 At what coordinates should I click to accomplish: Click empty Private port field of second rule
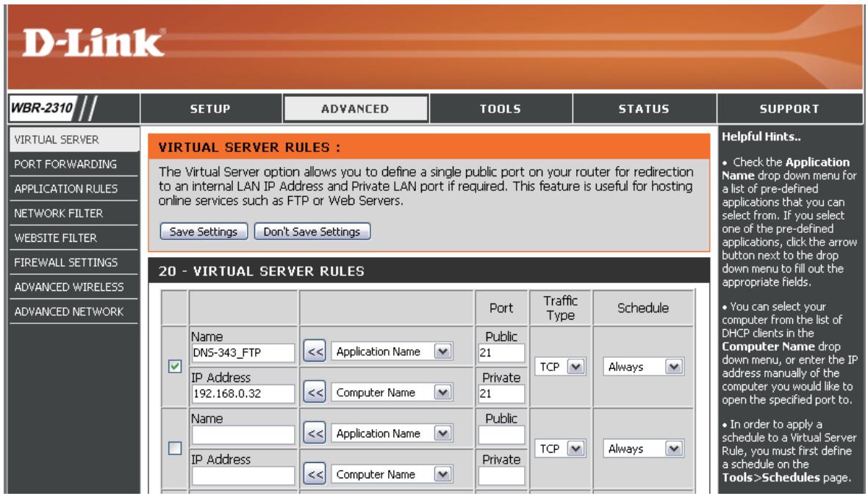coord(501,475)
